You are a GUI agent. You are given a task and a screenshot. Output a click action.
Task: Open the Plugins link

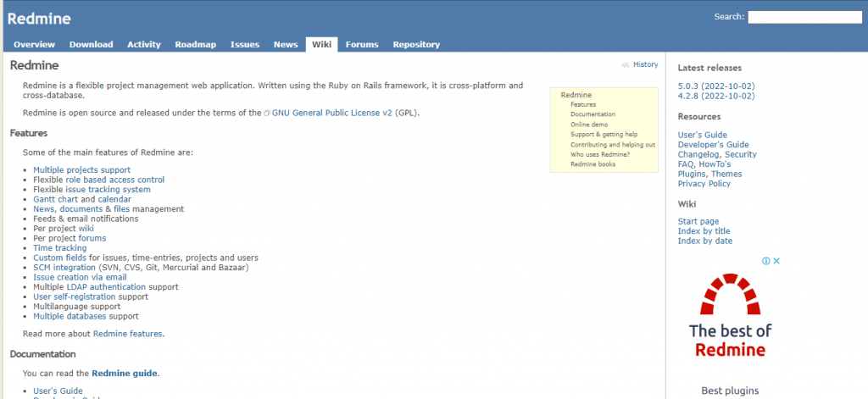[x=692, y=175]
